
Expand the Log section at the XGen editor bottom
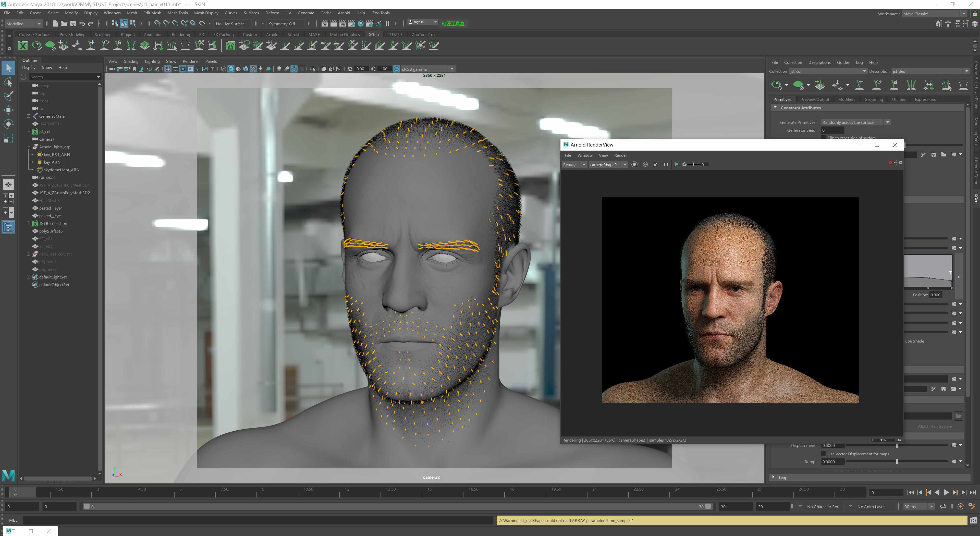(774, 477)
